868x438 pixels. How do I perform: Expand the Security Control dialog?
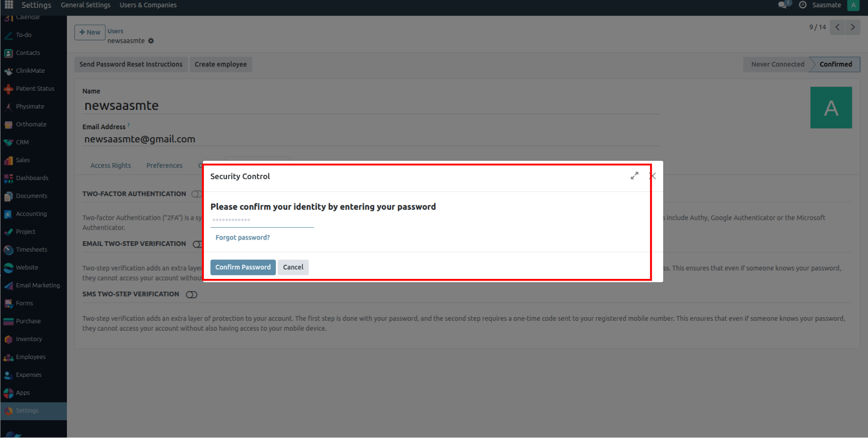634,176
